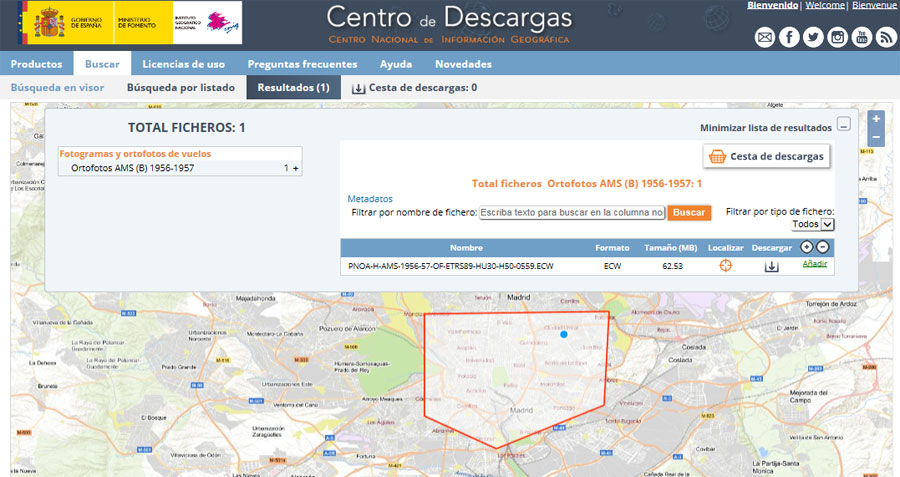Screen dimensions: 900x477
Task: Open Preguntas frecuentes menu
Action: click(302, 64)
